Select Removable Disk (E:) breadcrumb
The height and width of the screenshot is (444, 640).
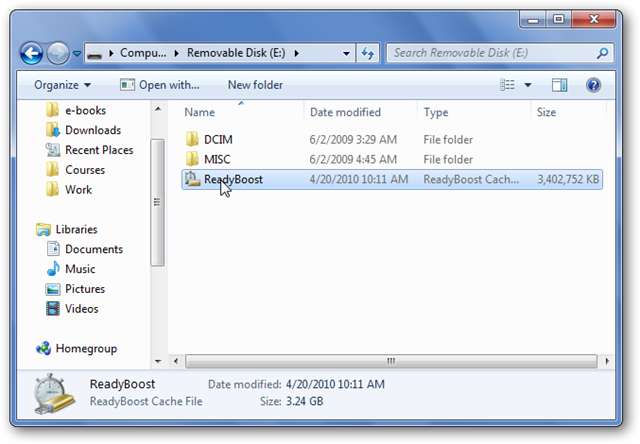pyautogui.click(x=236, y=53)
